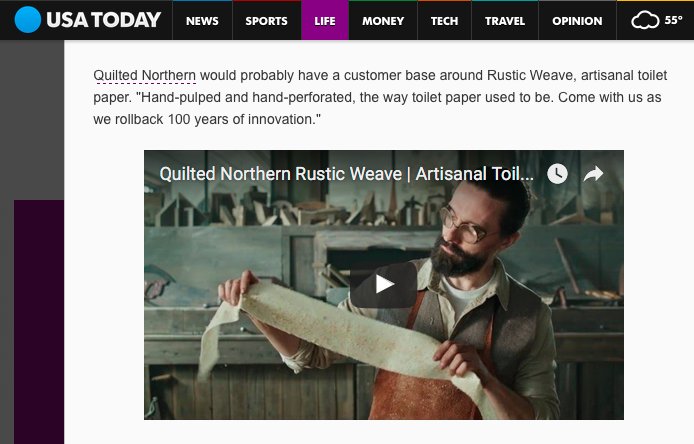Open the Quilted Northern Rustic Weave video title
This screenshot has width=694, height=444.
[346, 174]
